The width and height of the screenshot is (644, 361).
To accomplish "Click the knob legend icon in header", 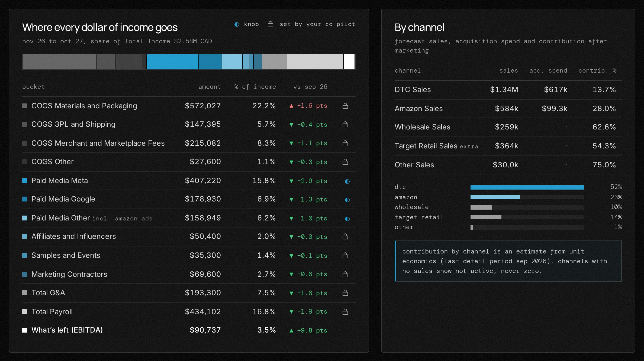I will pos(237,24).
